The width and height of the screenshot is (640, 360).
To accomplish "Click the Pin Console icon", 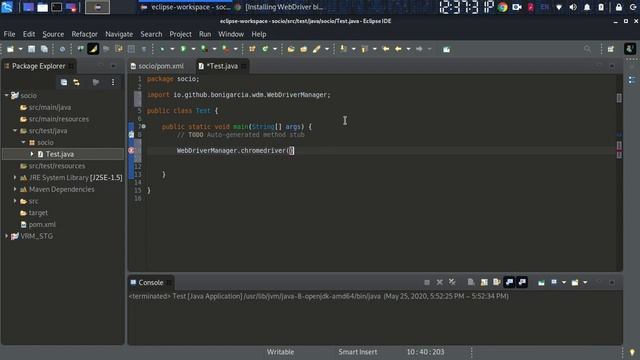I will [541, 282].
